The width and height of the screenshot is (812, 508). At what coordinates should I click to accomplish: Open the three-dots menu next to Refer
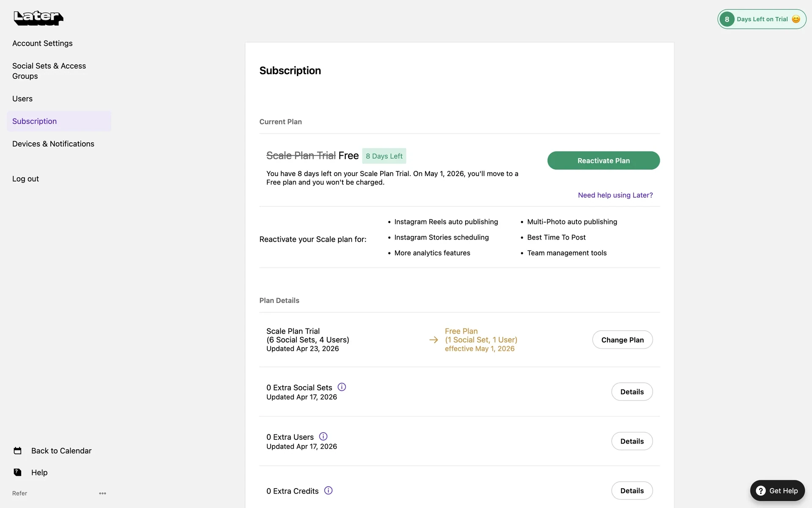point(103,493)
